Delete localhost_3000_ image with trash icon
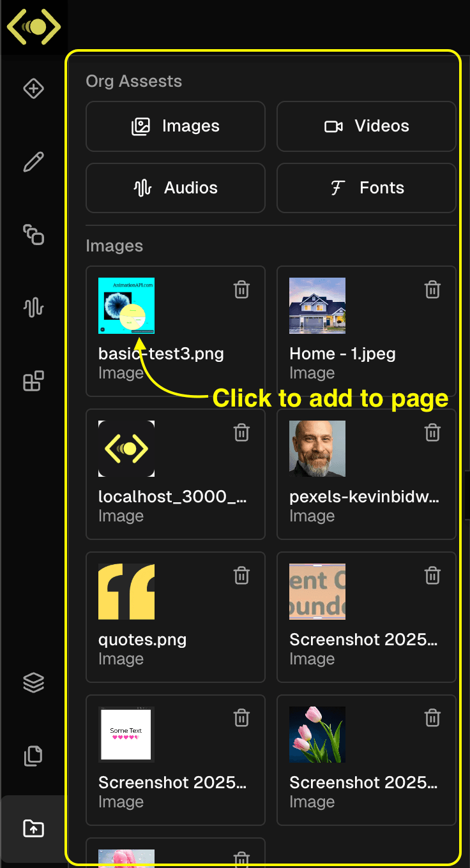The height and width of the screenshot is (868, 470). (241, 433)
